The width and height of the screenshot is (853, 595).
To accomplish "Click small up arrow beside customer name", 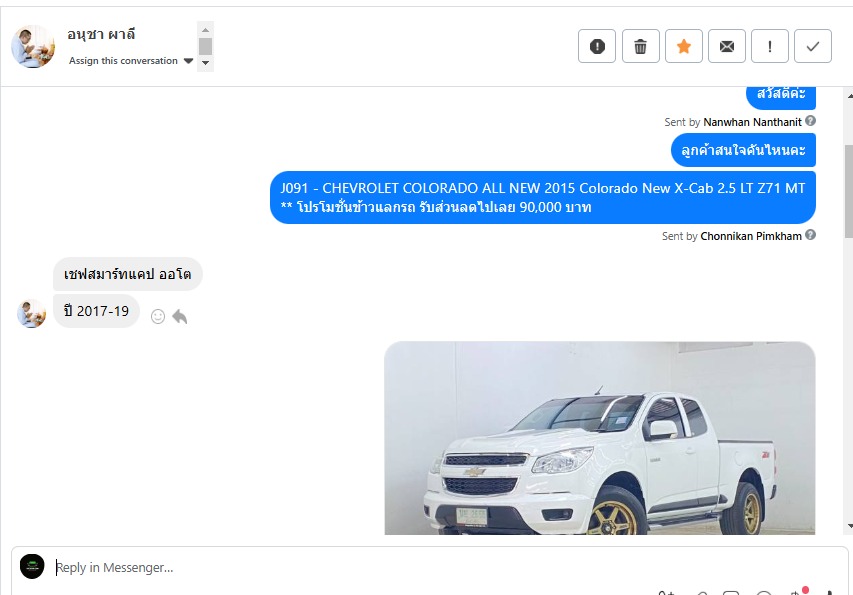I will (x=205, y=30).
